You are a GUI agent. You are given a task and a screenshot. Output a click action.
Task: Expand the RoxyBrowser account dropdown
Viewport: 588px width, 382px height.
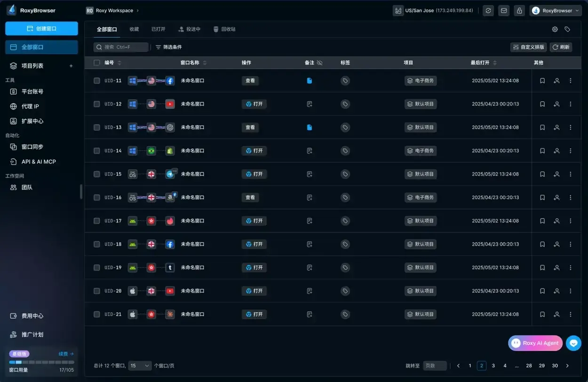(556, 11)
